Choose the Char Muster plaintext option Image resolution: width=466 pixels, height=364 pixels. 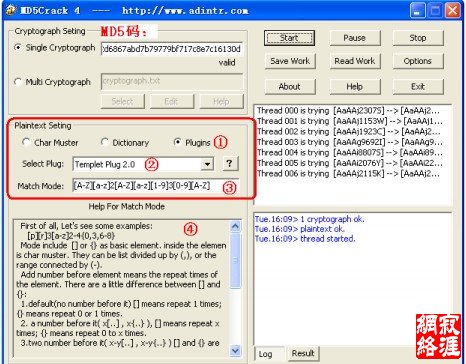(26, 142)
